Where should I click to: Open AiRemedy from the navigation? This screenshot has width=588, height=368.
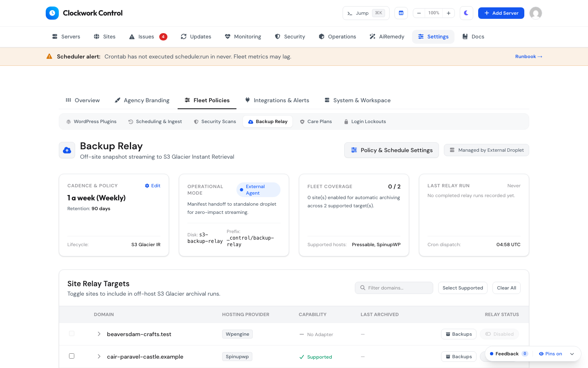[x=387, y=37]
